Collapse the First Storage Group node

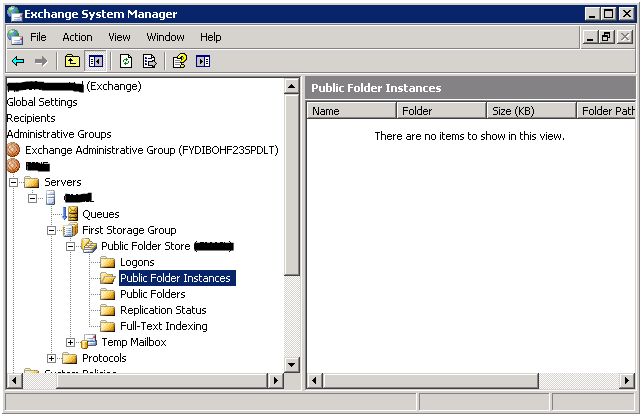tap(51, 230)
